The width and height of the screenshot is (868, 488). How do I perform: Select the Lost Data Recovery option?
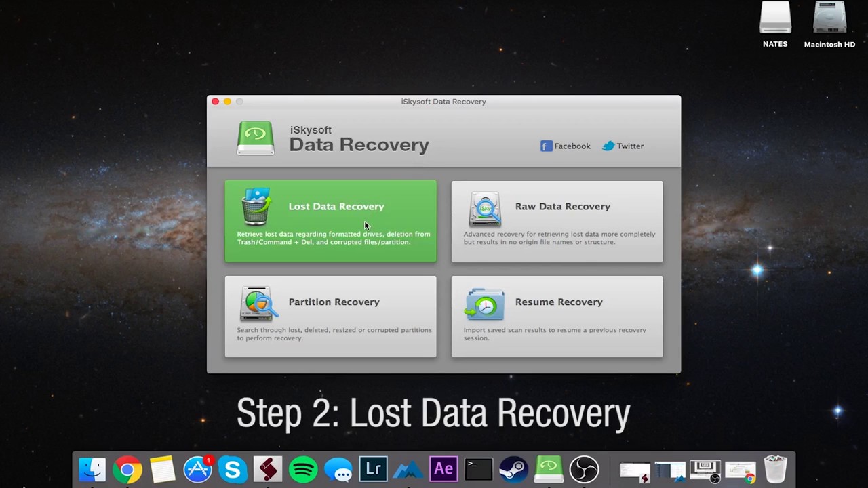(x=330, y=221)
